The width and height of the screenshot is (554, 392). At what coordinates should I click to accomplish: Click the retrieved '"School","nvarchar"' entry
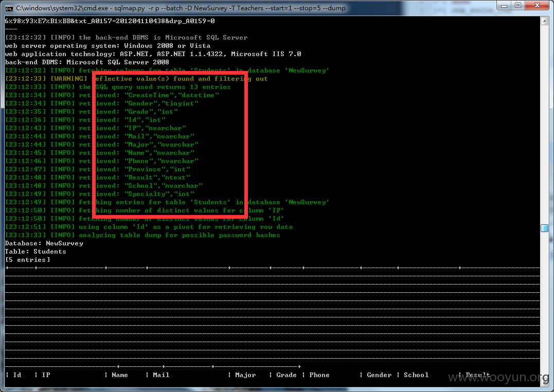click(x=164, y=186)
